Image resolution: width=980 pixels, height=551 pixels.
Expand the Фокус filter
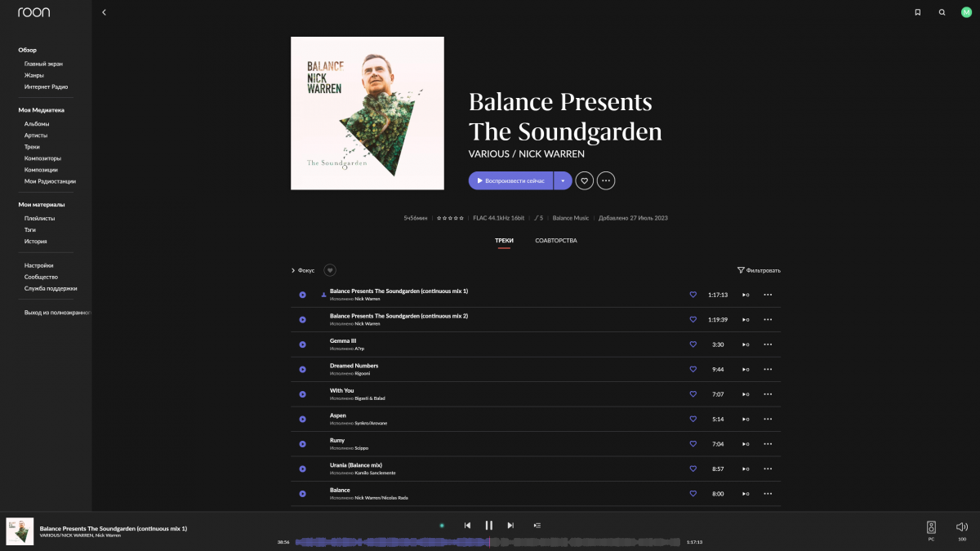[303, 270]
